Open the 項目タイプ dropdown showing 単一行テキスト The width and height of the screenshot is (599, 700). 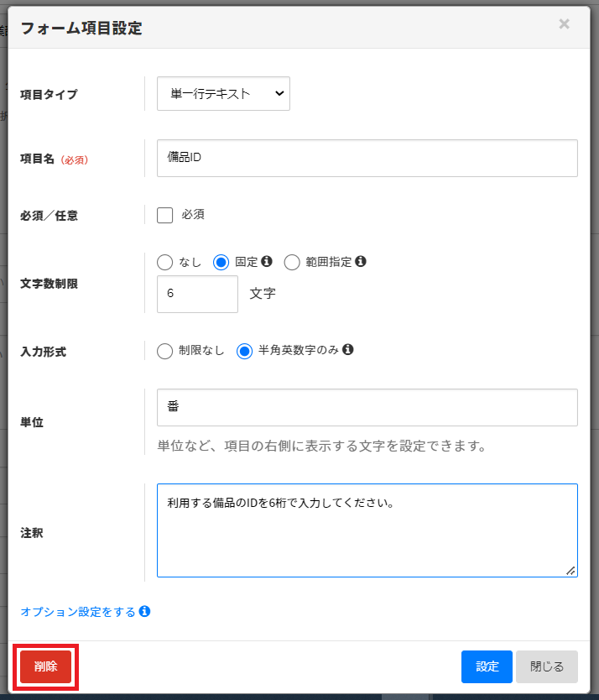[223, 94]
